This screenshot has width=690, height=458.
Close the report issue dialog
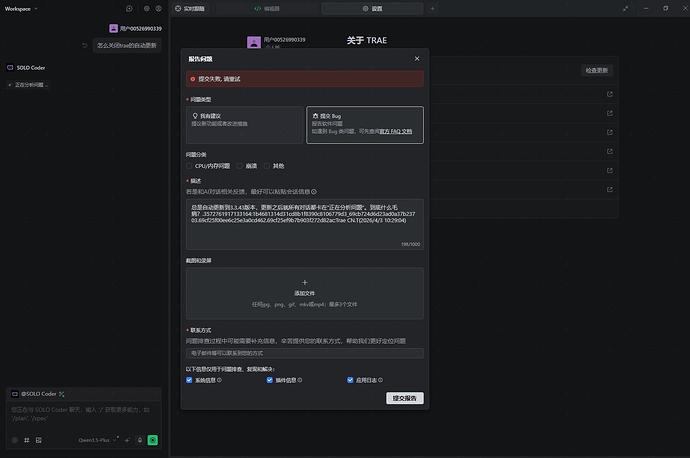(417, 59)
